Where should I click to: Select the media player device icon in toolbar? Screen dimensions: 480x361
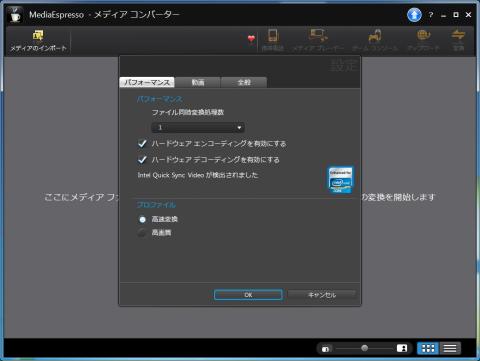coord(318,35)
